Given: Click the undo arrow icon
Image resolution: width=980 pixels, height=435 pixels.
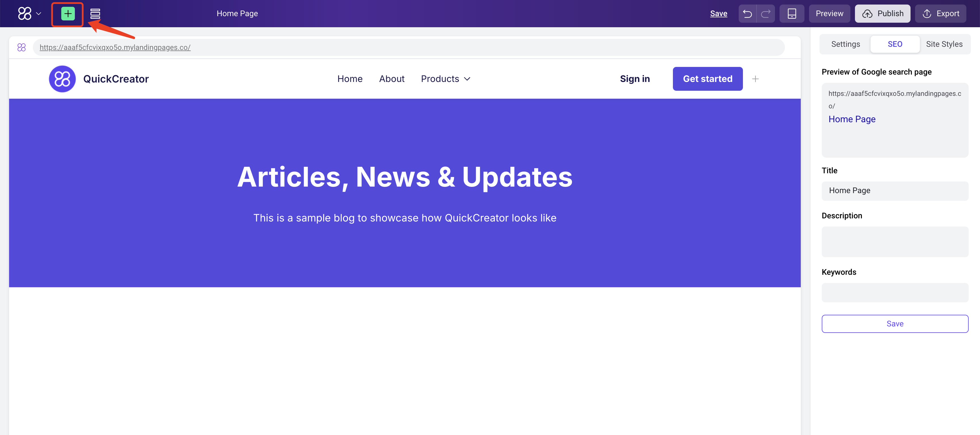Looking at the screenshot, I should [747, 13].
